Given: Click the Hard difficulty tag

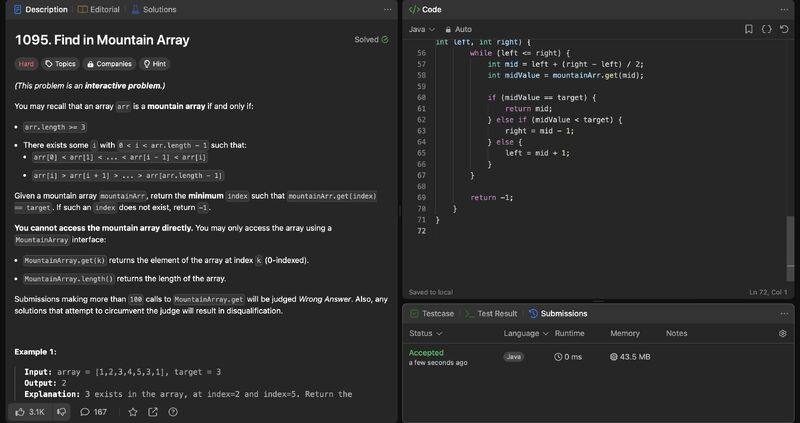Looking at the screenshot, I should tap(26, 64).
